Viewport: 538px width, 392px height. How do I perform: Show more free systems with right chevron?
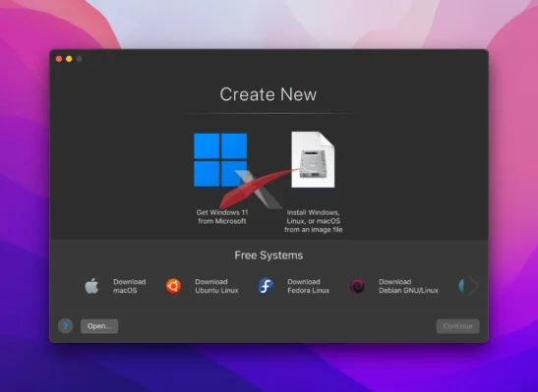pyautogui.click(x=473, y=286)
